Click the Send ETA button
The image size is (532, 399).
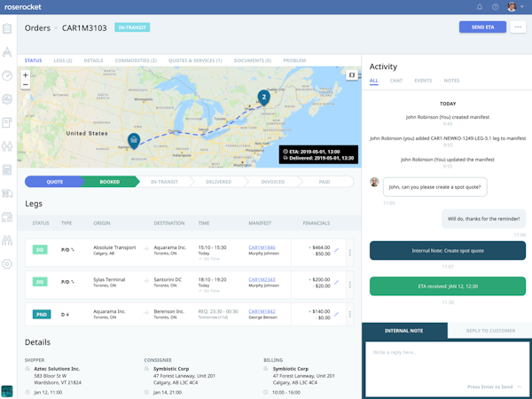click(482, 27)
